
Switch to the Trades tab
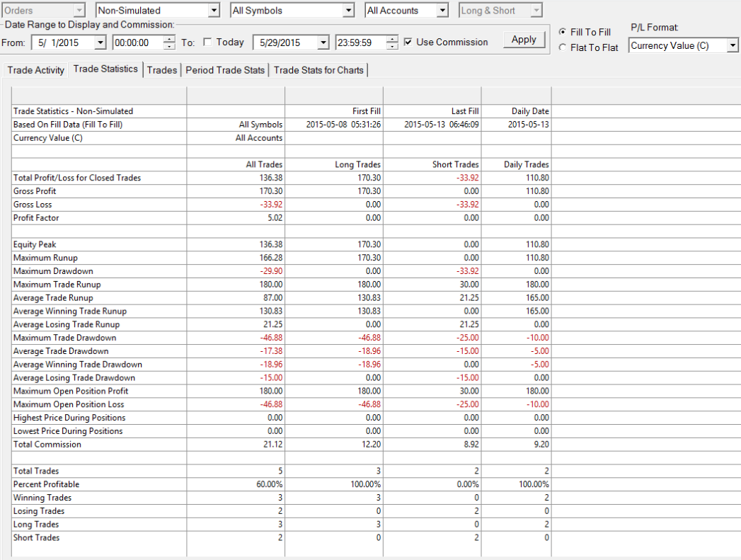(x=161, y=70)
